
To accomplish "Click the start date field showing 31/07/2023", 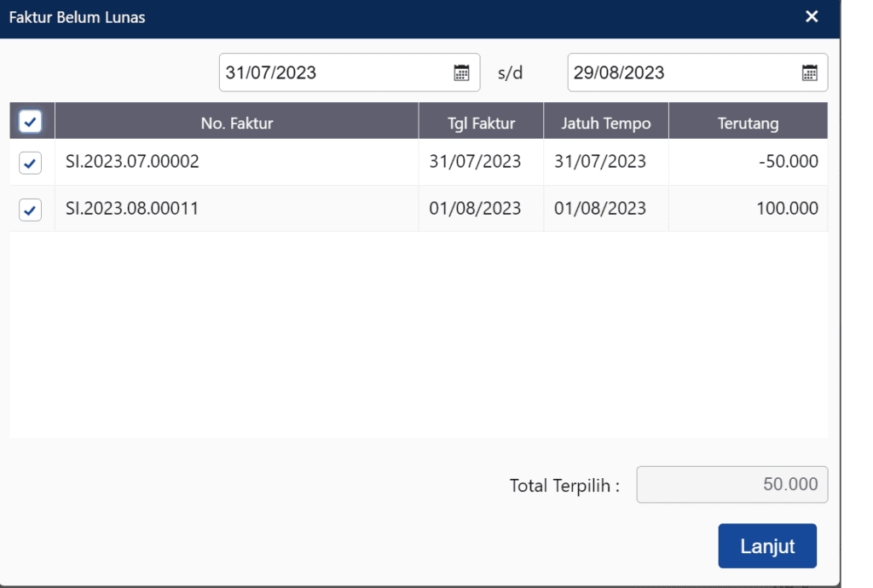I will tap(332, 72).
